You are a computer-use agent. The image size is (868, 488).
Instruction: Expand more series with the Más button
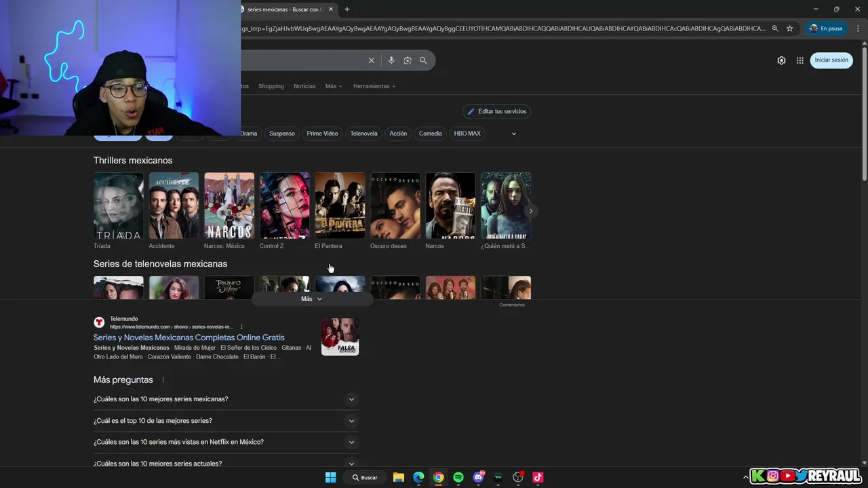[312, 299]
